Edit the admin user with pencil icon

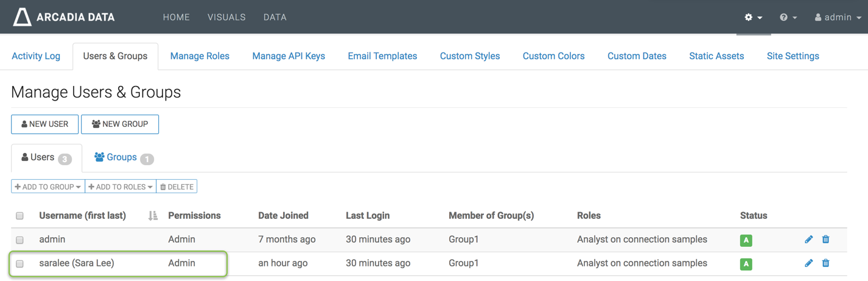808,240
